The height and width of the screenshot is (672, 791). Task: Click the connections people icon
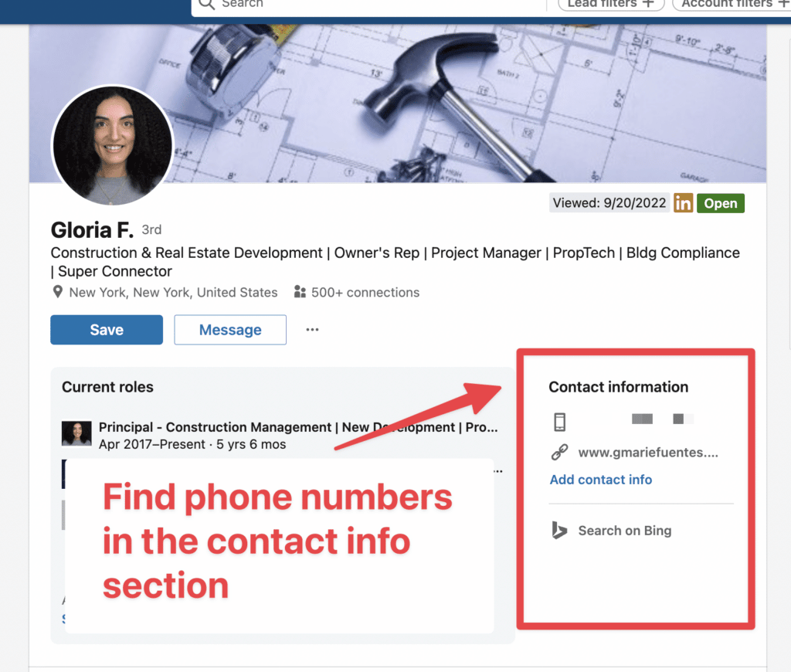click(301, 292)
